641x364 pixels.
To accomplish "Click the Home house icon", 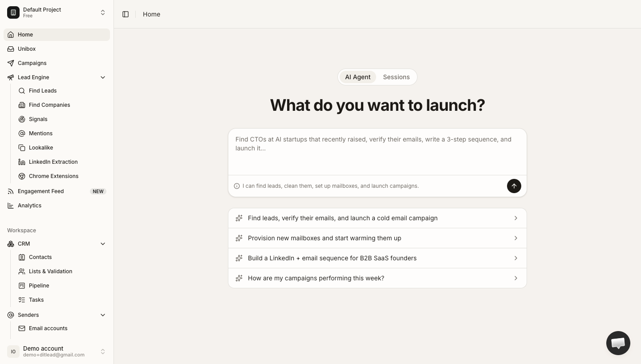I will point(11,35).
